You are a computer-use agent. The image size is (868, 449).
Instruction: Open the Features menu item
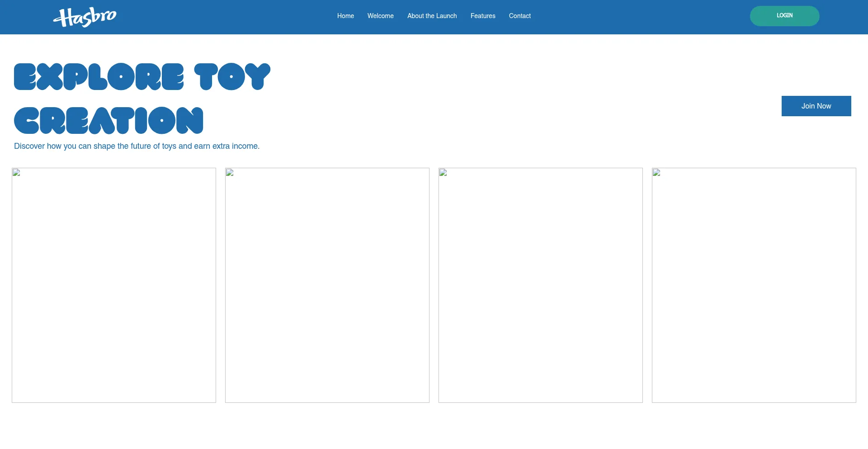click(483, 16)
